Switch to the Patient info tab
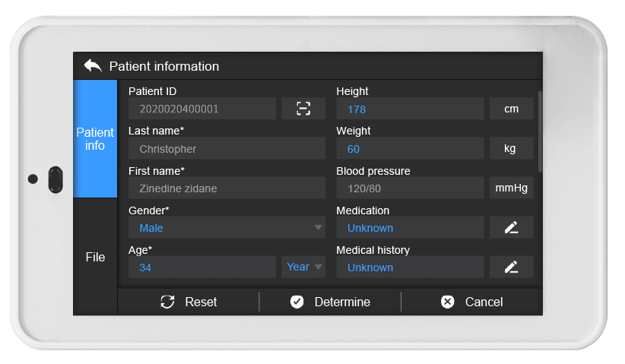This screenshot has height=364, width=625. coord(95,138)
